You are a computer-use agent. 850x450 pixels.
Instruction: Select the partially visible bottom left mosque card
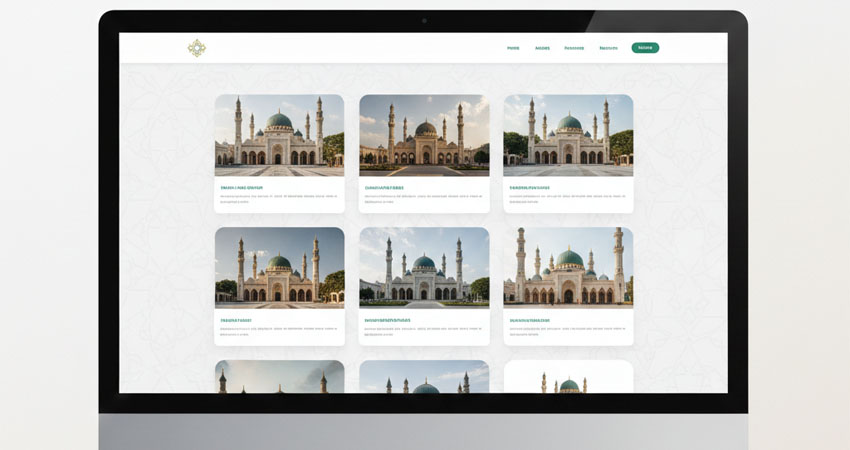pos(280,376)
